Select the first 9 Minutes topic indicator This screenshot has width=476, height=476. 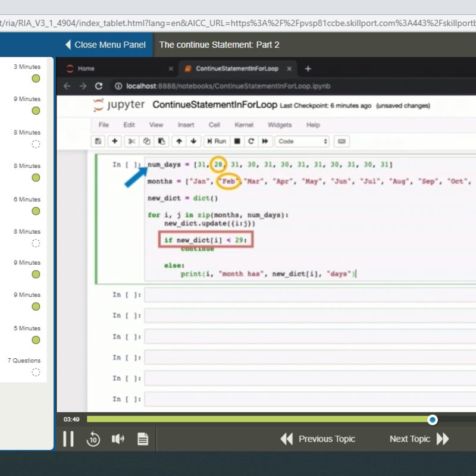point(36,111)
